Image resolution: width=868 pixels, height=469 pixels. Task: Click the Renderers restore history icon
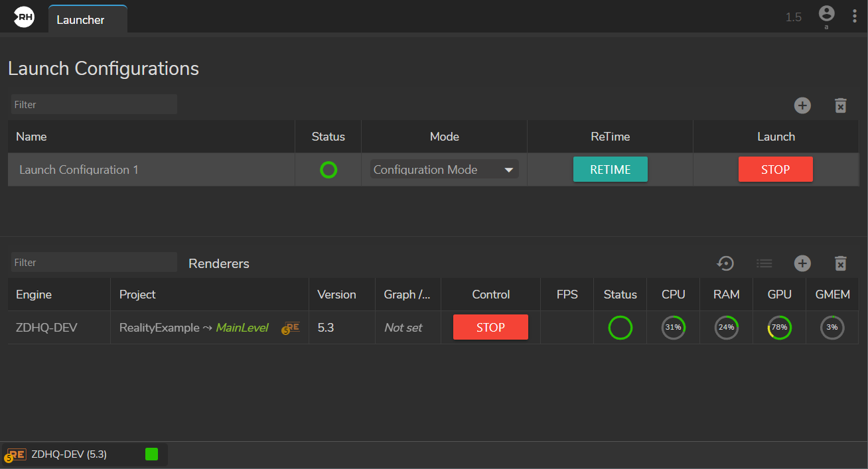pyautogui.click(x=725, y=263)
